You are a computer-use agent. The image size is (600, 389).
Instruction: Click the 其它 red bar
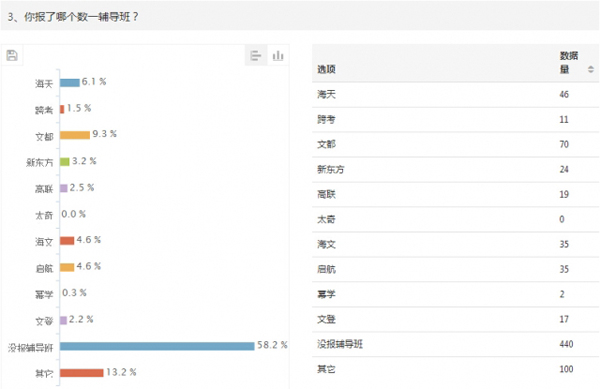pyautogui.click(x=82, y=373)
